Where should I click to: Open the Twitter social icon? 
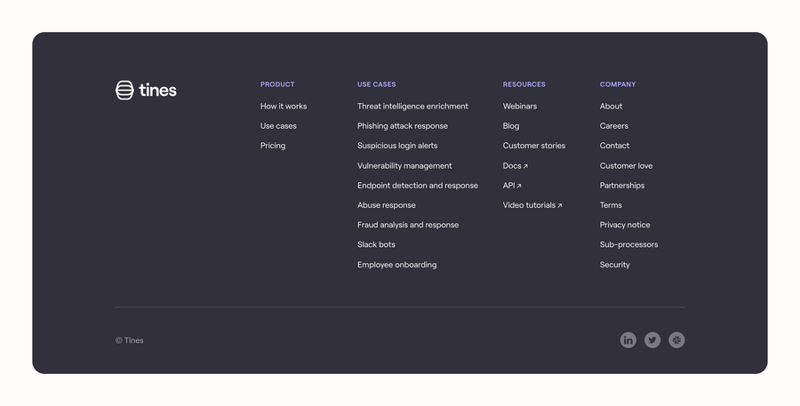pos(653,340)
